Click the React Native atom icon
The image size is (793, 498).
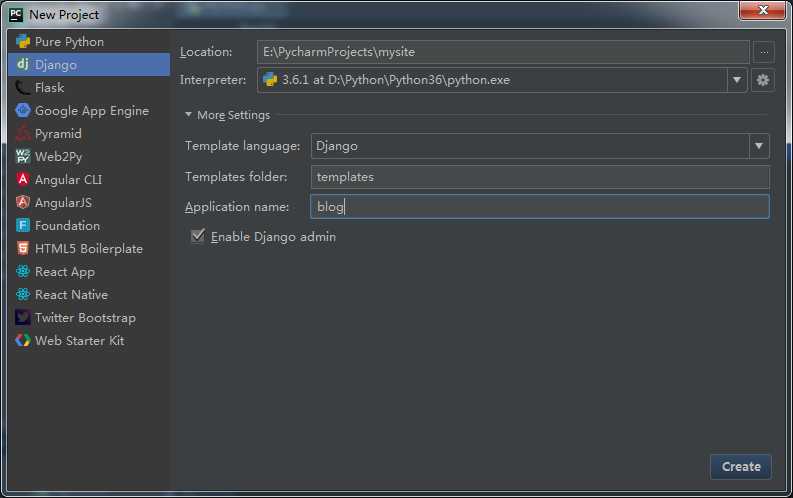coord(23,294)
